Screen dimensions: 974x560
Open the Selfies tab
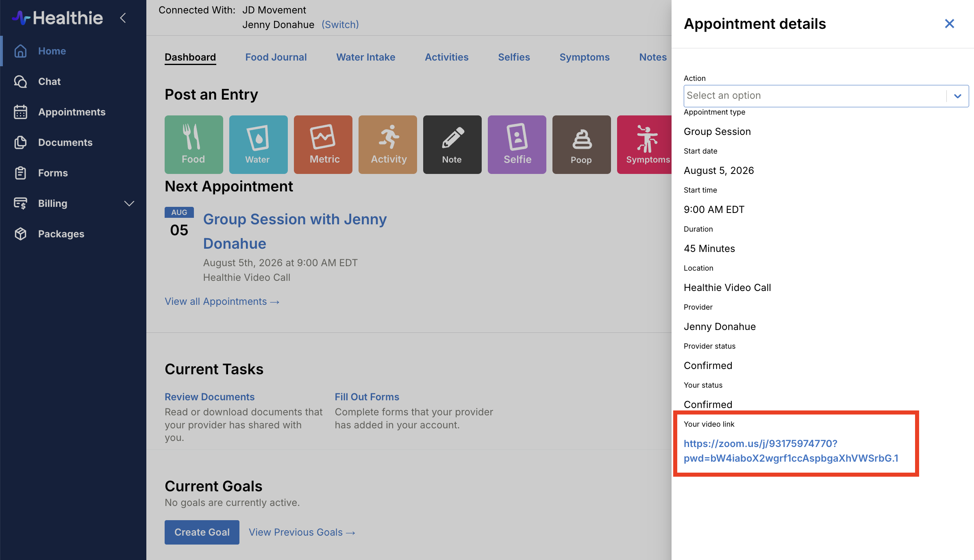[514, 57]
